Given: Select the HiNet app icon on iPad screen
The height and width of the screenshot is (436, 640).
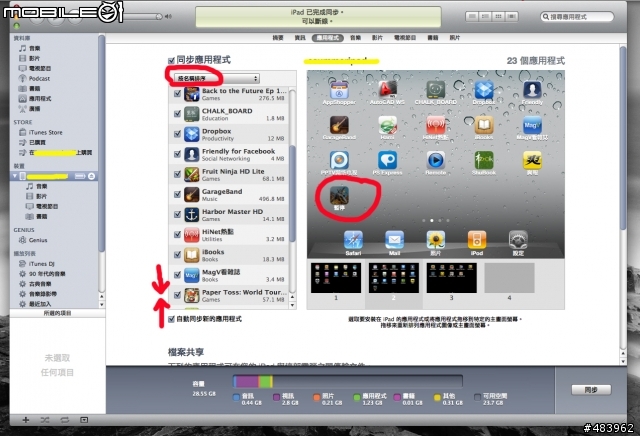Looking at the screenshot, I should coord(436,125).
